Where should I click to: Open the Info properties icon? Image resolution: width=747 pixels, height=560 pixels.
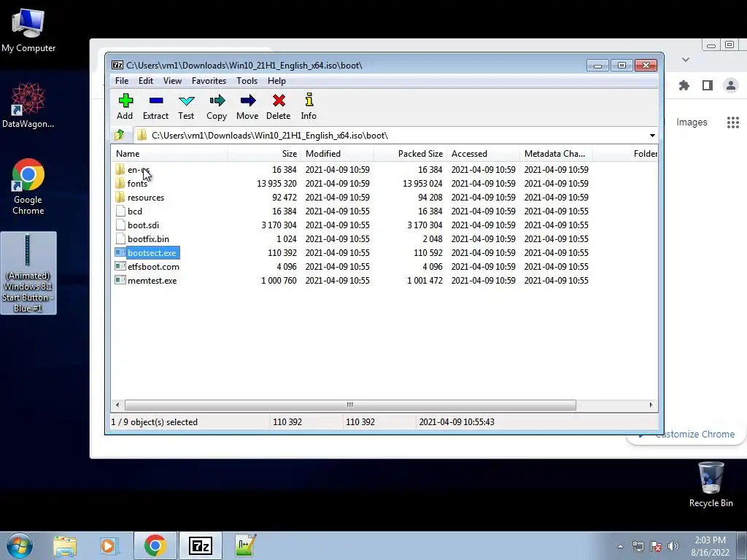pyautogui.click(x=309, y=99)
